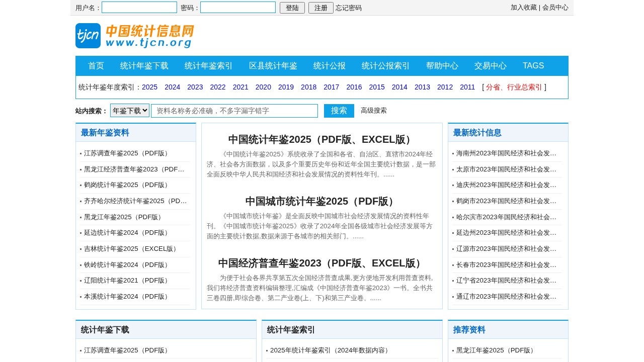Open 中国经济普查年鉴2023 headline

[x=322, y=263]
